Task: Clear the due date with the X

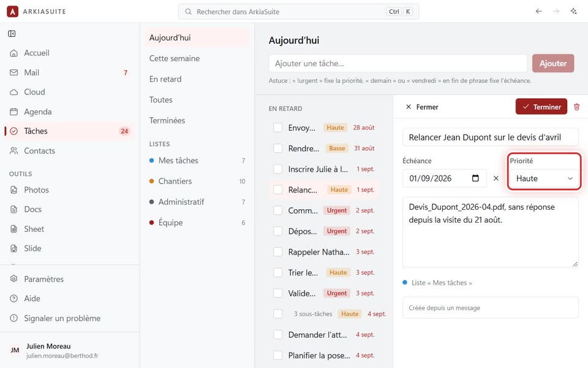Action: point(496,178)
